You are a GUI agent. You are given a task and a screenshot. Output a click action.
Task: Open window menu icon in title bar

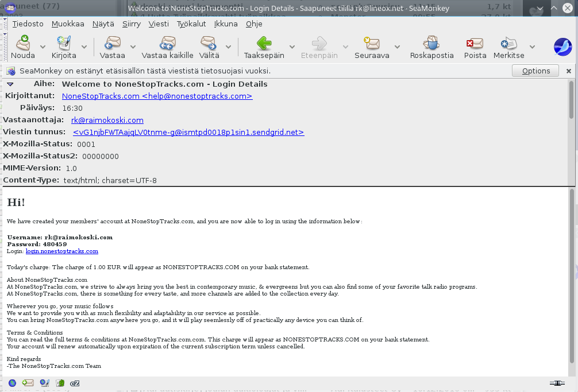pos(10,7)
